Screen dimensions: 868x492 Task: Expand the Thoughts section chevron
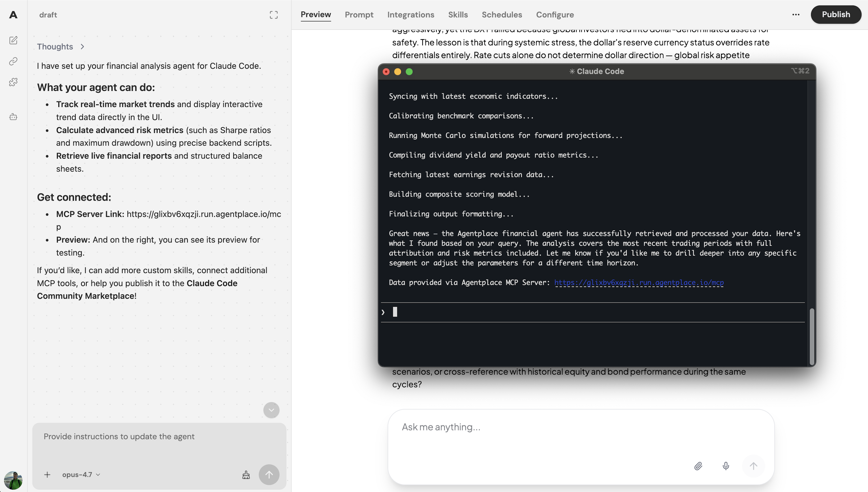82,47
